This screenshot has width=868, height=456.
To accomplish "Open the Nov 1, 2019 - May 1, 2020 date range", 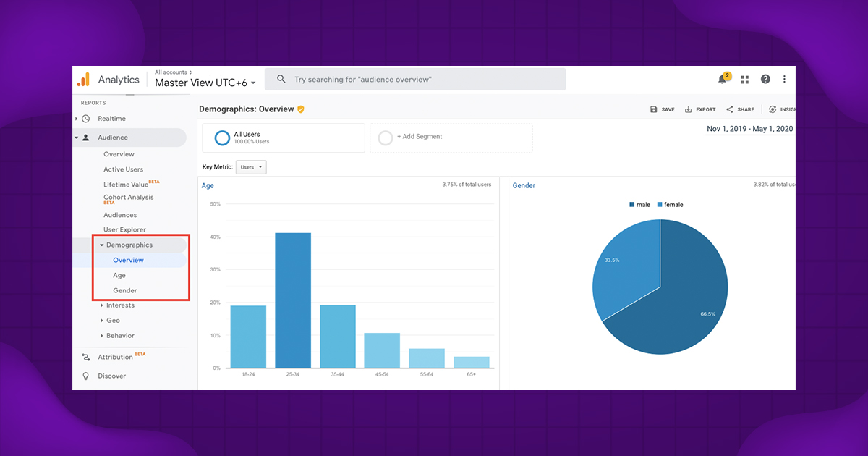I will (750, 129).
